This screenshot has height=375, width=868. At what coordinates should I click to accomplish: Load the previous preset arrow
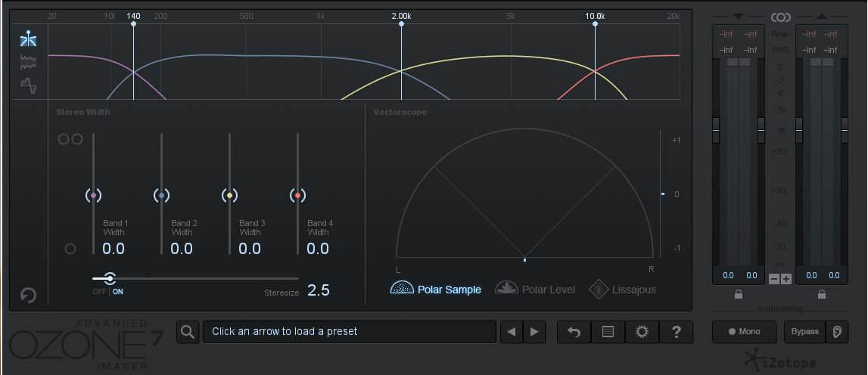(x=512, y=332)
